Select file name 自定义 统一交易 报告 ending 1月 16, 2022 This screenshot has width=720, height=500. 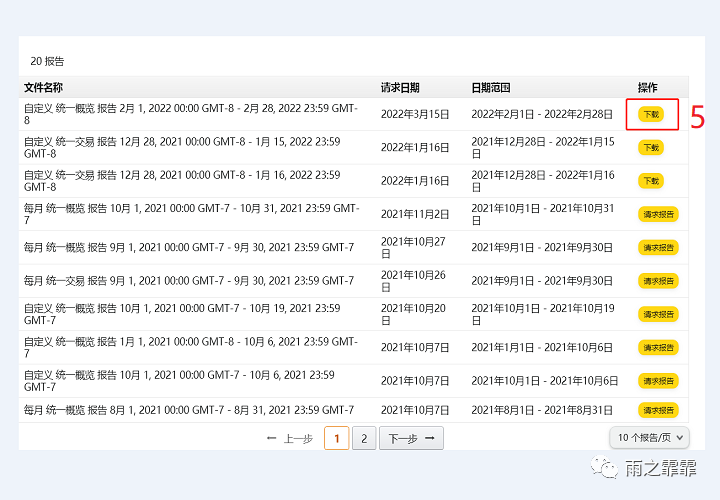click(x=182, y=181)
